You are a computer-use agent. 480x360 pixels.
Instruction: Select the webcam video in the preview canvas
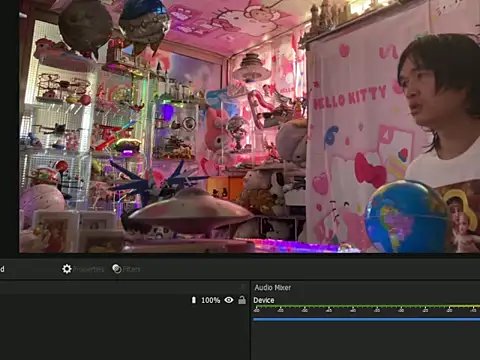tap(249, 126)
